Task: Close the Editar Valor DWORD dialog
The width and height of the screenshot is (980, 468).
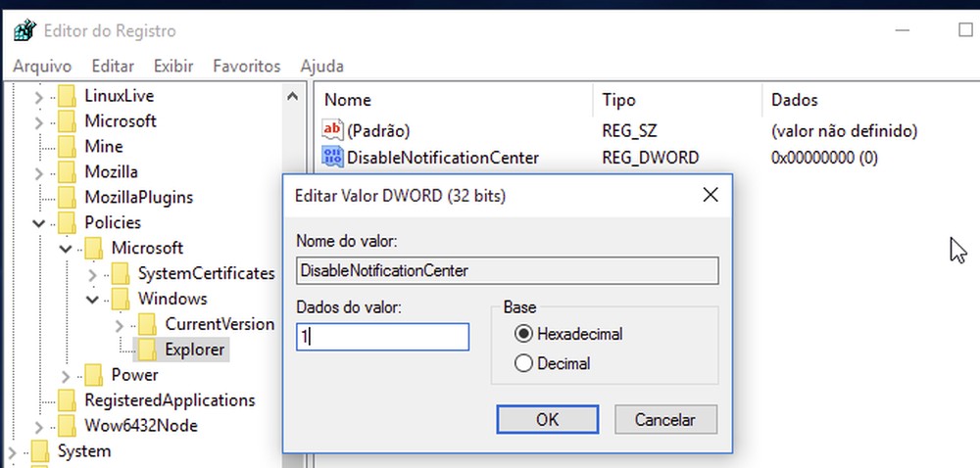Action: pyautogui.click(x=710, y=195)
